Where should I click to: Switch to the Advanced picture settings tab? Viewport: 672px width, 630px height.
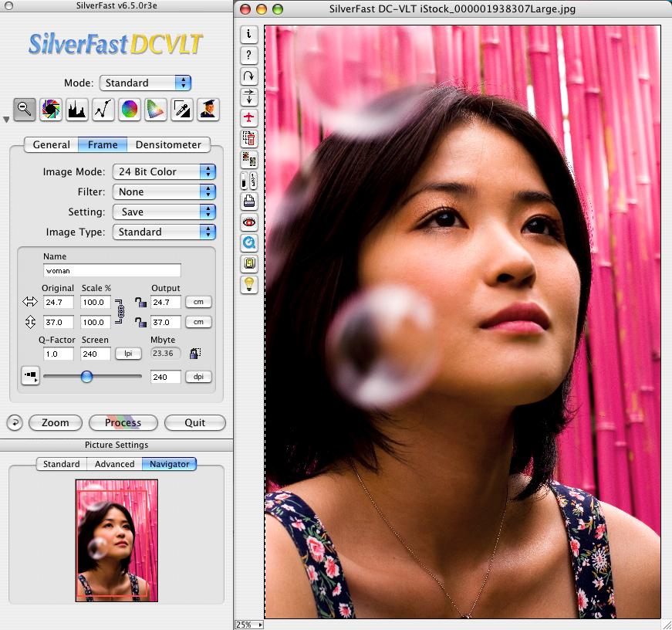click(x=114, y=464)
